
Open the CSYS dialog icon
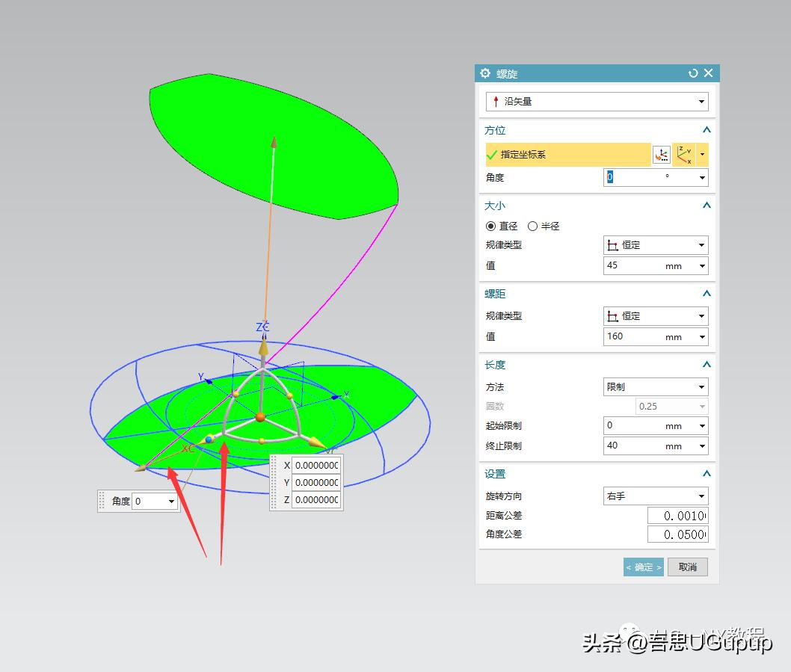(x=662, y=155)
